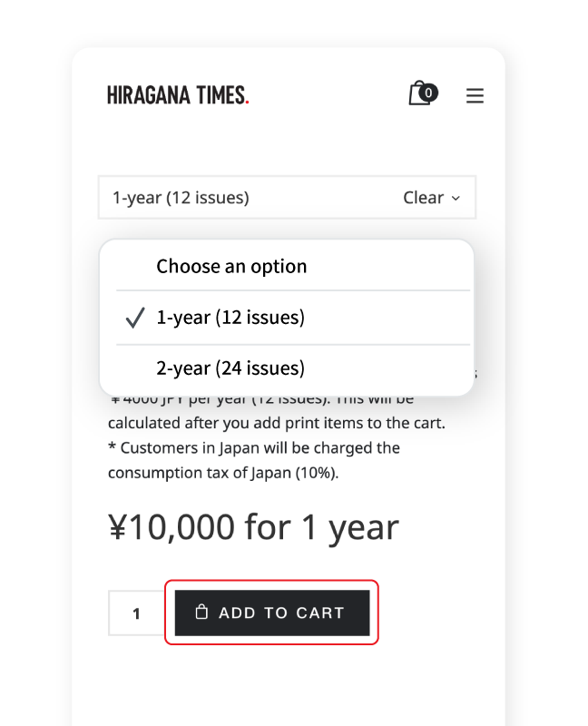
Task: Select "Choose an option" from the list
Action: coord(231,266)
